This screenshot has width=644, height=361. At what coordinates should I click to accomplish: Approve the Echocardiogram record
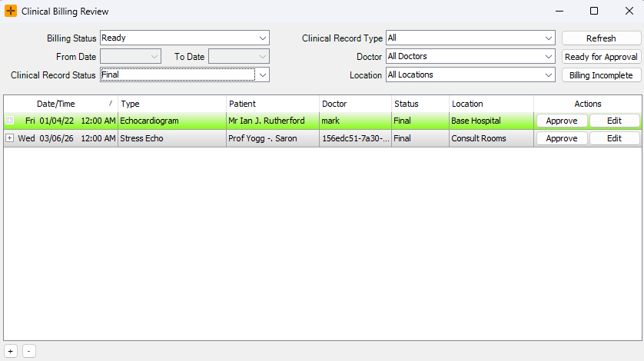[x=562, y=121]
